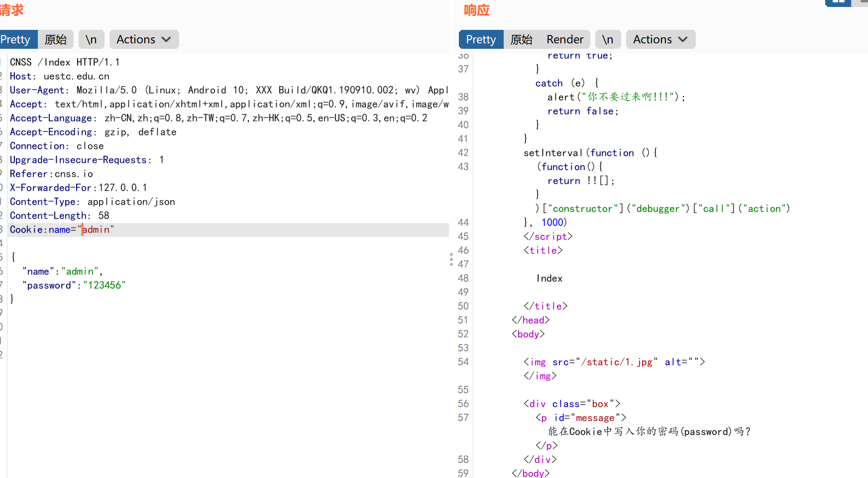Expand the request Actions dropdown

click(x=144, y=39)
